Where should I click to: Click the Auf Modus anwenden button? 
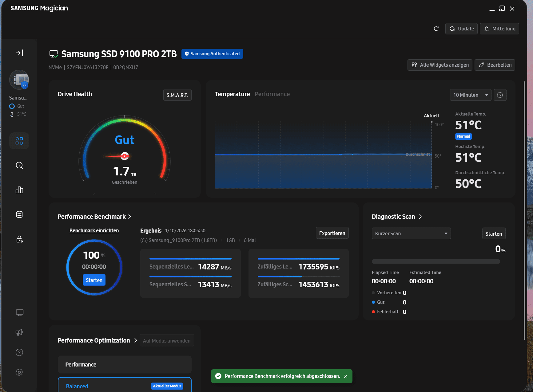tap(167, 340)
